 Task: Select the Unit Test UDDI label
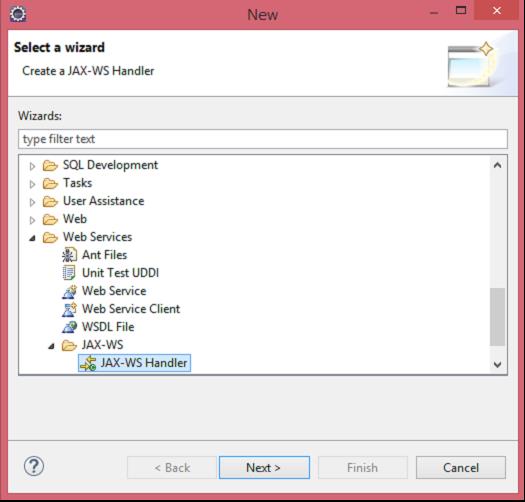121,273
